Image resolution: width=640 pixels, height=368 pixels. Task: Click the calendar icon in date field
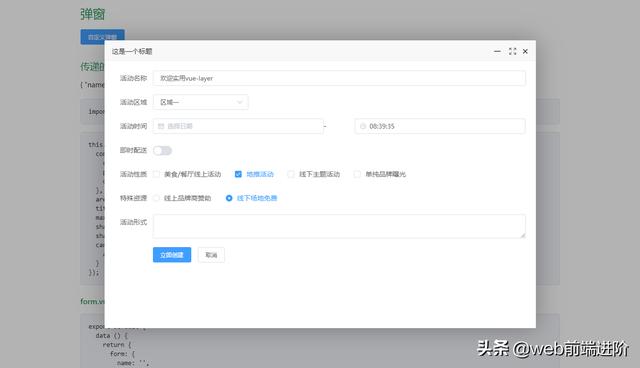tap(161, 126)
